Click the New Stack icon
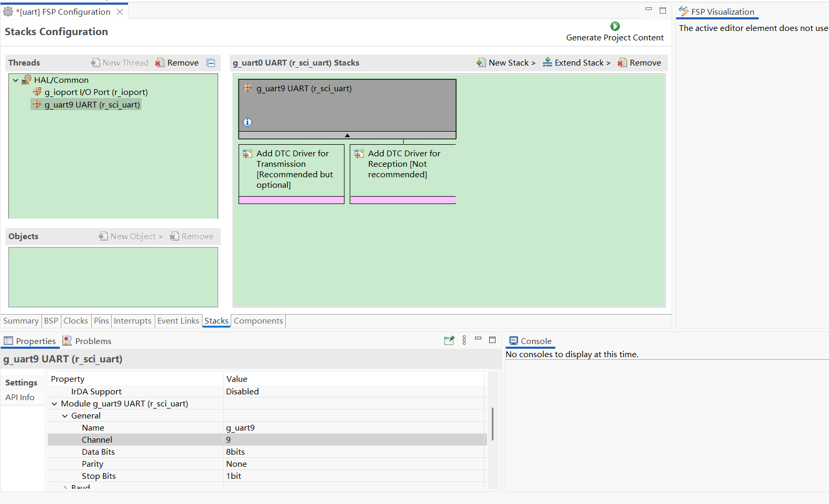This screenshot has width=829, height=504. tap(481, 62)
